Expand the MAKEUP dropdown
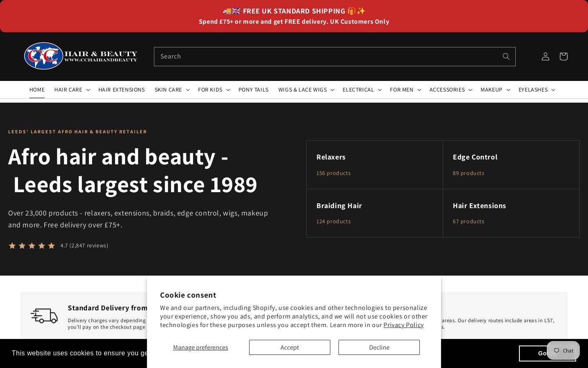Image resolution: width=588 pixels, height=368 pixels. pyautogui.click(x=495, y=90)
